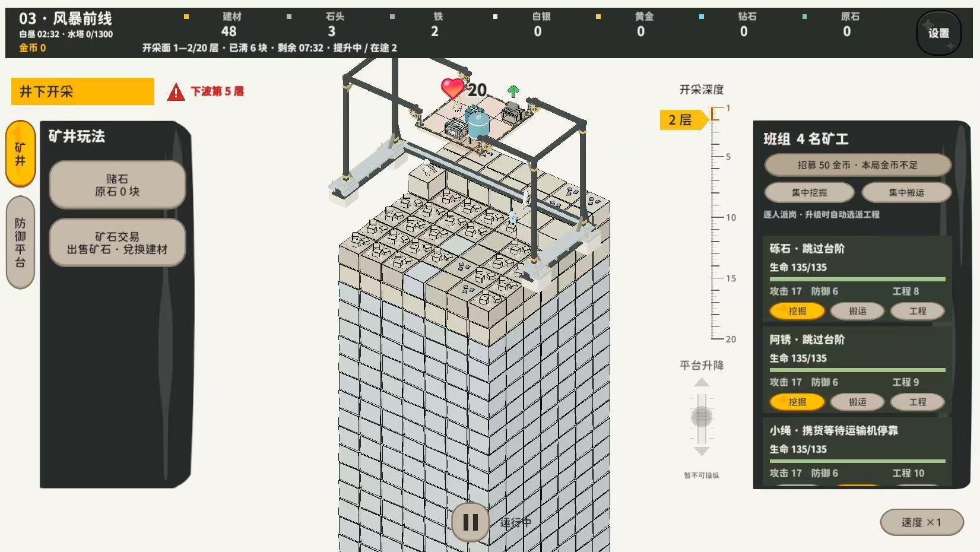Select 集中搬运 group command
The image size is (980, 552).
click(x=906, y=192)
